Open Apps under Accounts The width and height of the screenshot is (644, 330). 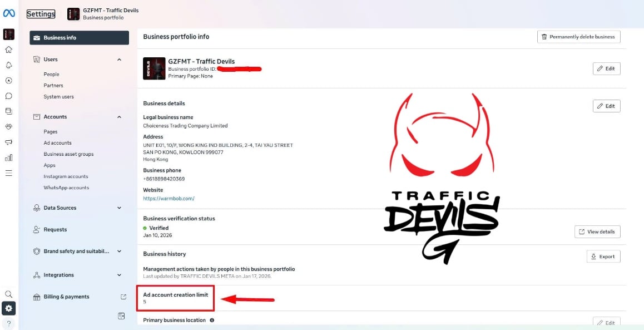49,165
